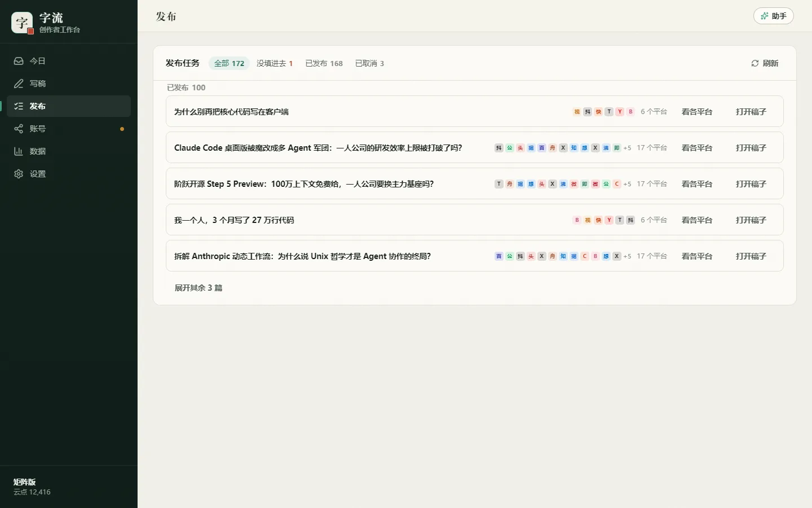Screen dimensions: 812x508
Task: Click the 舟 badge in the 阶跃开源 row
Action: pos(510,184)
